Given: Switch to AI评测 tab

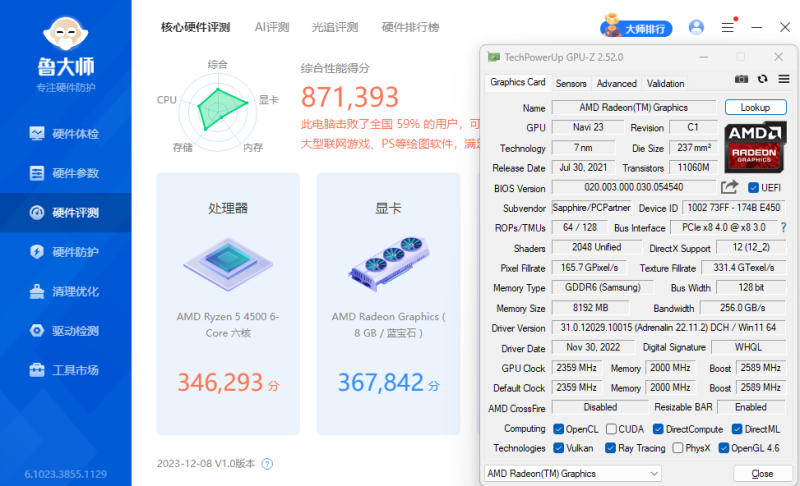Looking at the screenshot, I should click(x=272, y=27).
